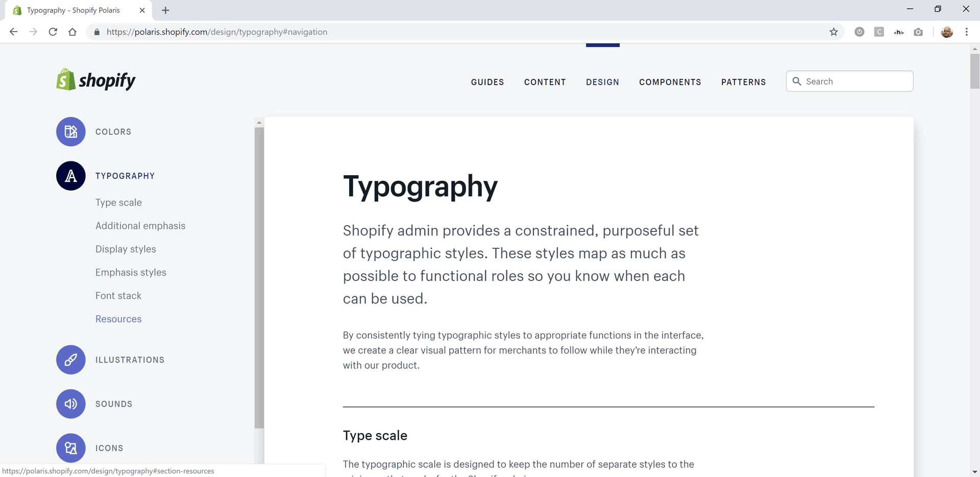Click the page scrollbar down arrow

[x=975, y=472]
